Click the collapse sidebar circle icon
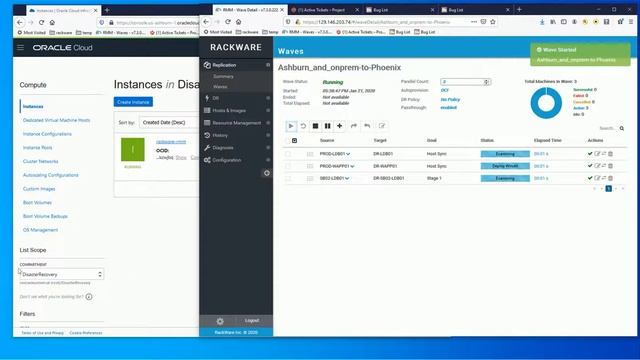 (267, 173)
